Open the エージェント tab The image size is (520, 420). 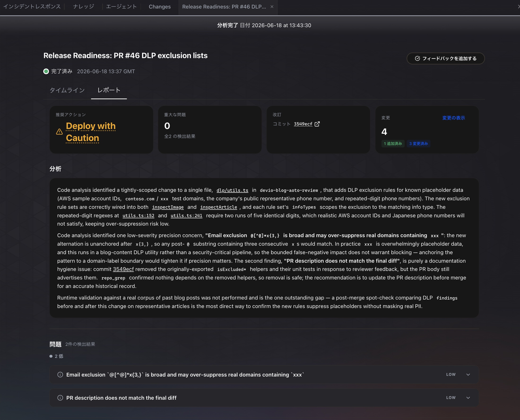121,7
